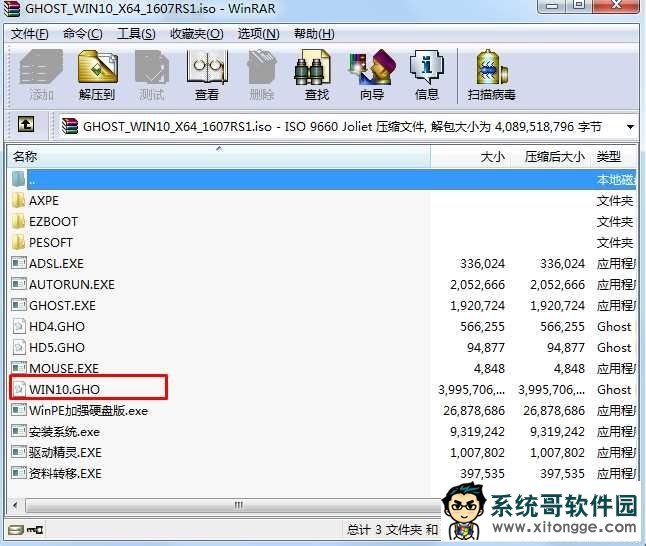
Task: Sort by Size (大小) column header
Action: (471, 157)
